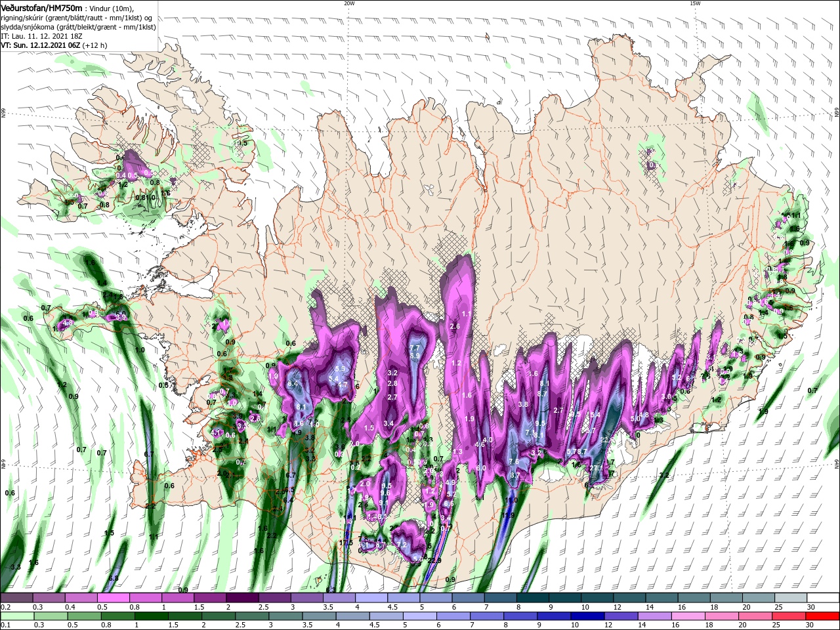Pick the light grey swatch between 25 and 30 in top row
The height and width of the screenshot is (630, 840).
pos(790,598)
